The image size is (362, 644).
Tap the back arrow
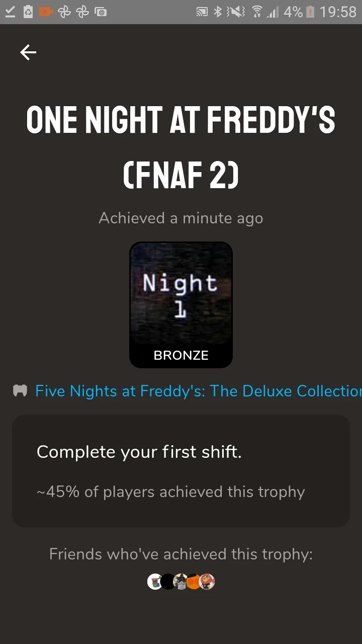click(x=28, y=52)
